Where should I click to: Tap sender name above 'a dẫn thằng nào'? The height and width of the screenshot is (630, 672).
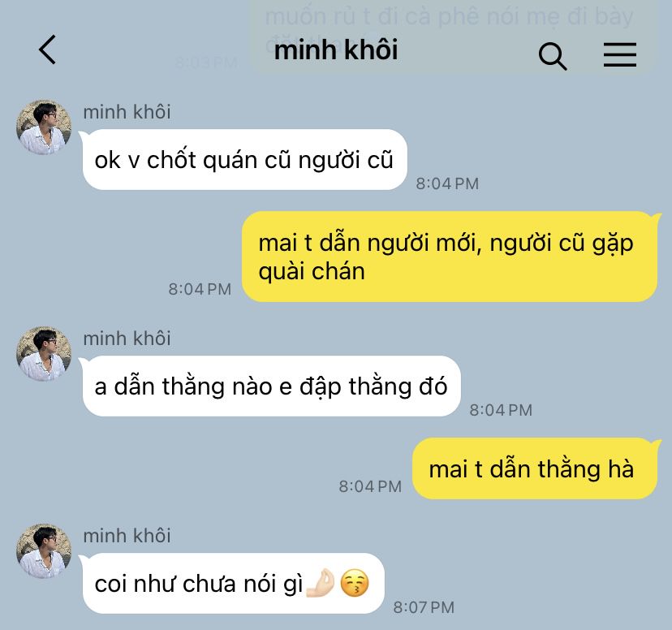click(127, 339)
